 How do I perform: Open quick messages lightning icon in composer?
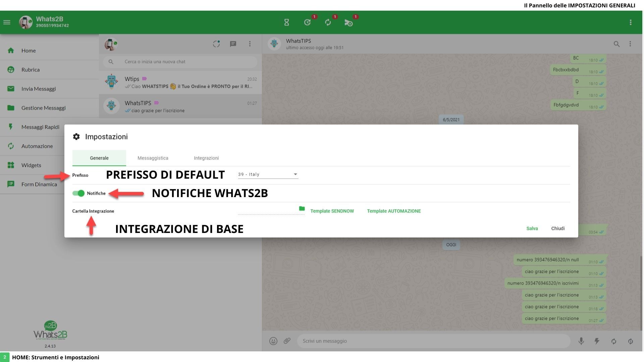click(597, 341)
